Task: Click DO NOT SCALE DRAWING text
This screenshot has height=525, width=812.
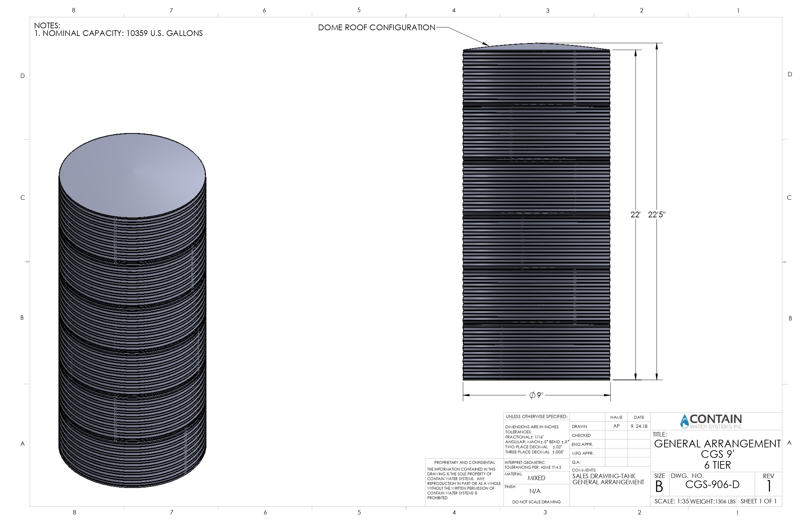Action: click(x=536, y=502)
